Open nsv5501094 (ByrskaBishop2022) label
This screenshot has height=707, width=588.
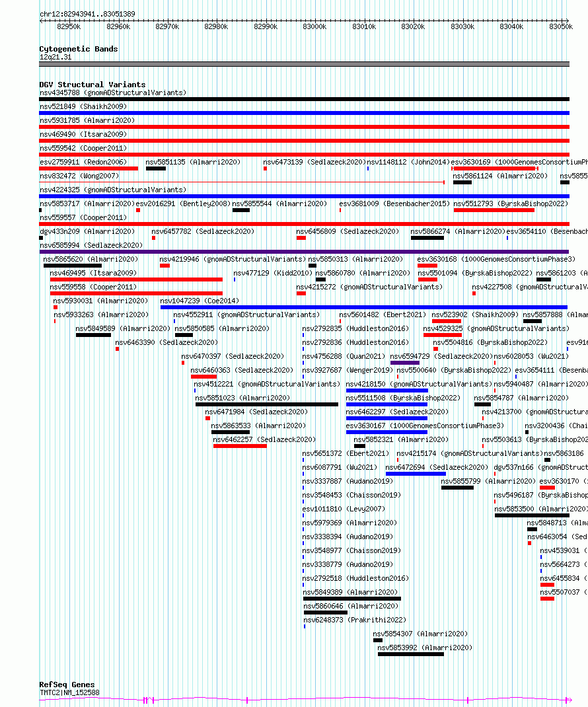point(475,274)
